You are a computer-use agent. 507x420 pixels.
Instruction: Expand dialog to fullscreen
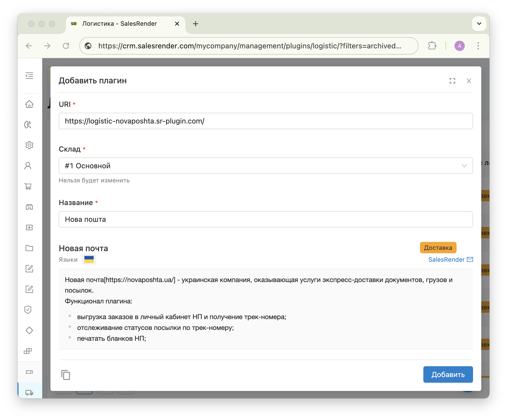[452, 81]
